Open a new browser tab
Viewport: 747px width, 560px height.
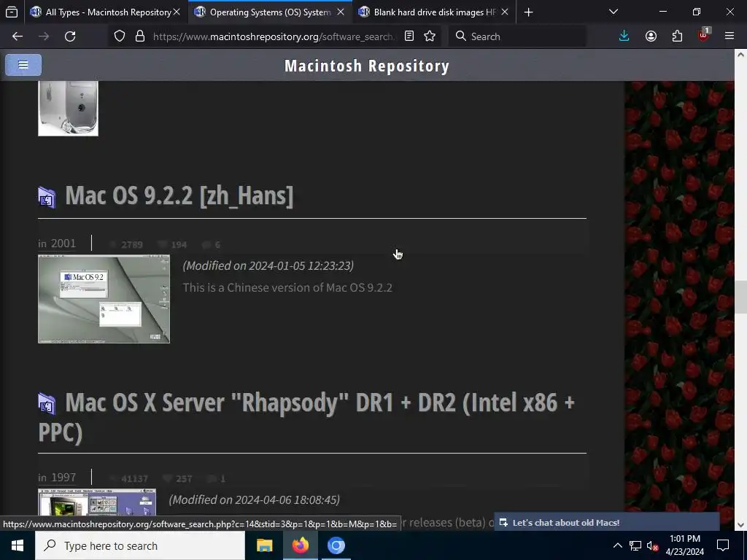pos(528,12)
